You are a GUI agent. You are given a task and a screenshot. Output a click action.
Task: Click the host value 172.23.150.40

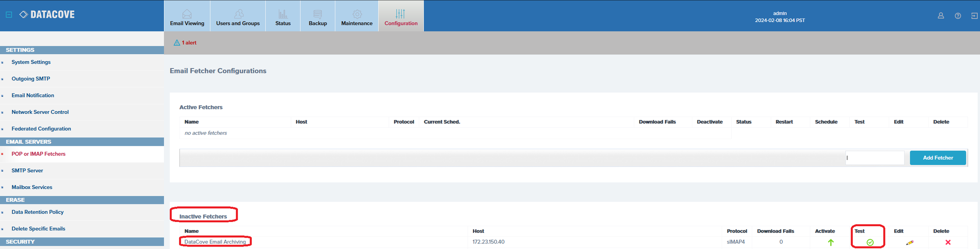[488, 242]
